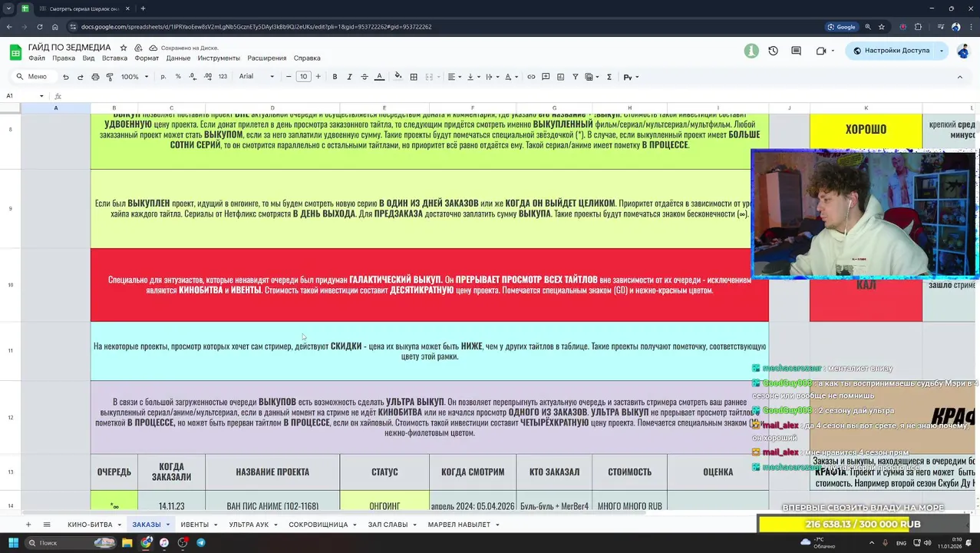Image resolution: width=980 pixels, height=553 pixels.
Task: Open the fill color bucket picker
Action: (398, 77)
